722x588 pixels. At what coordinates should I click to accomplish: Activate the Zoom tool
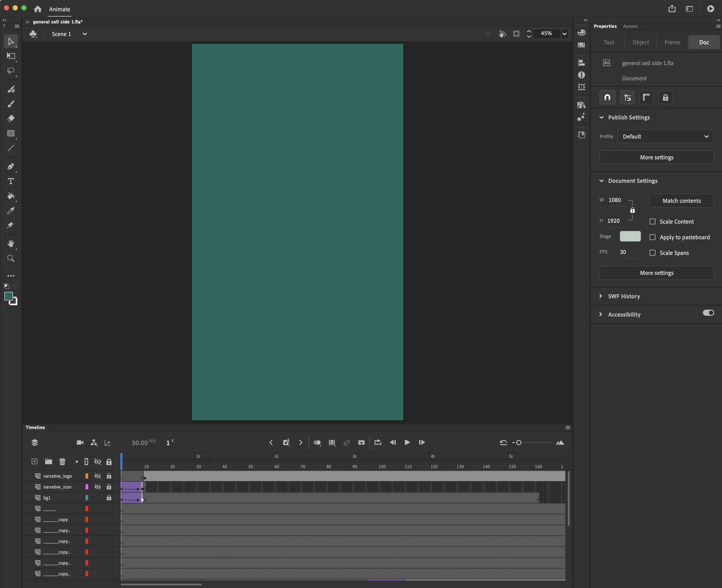[11, 258]
